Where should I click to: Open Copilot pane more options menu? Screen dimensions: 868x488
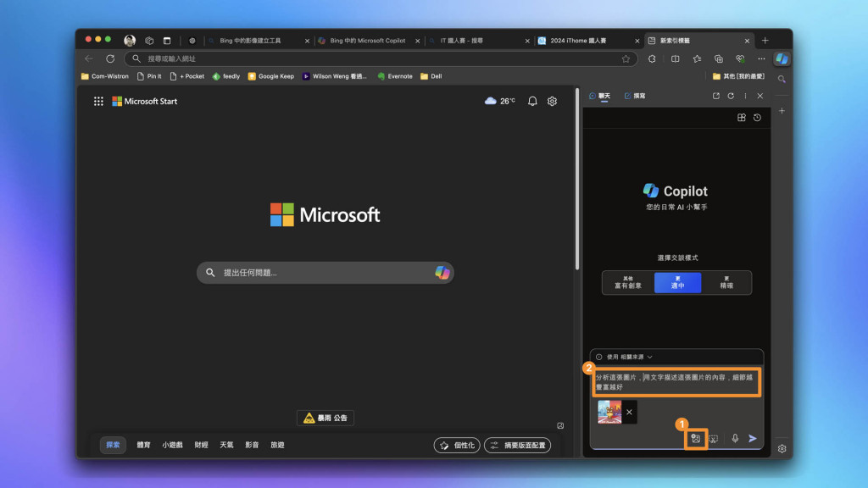(x=745, y=96)
